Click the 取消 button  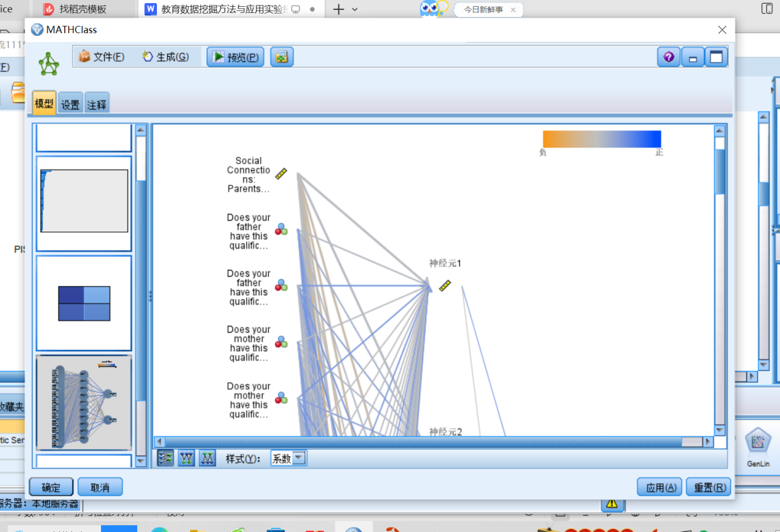click(x=100, y=487)
